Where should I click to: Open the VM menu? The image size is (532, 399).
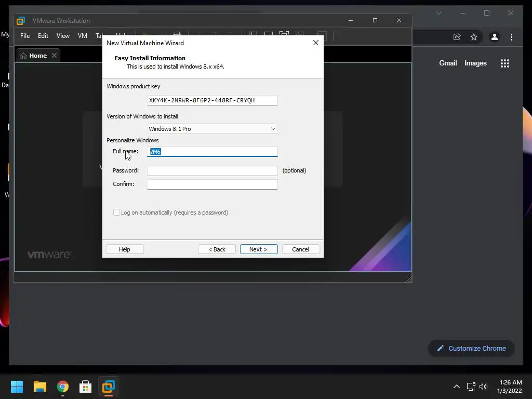click(83, 36)
